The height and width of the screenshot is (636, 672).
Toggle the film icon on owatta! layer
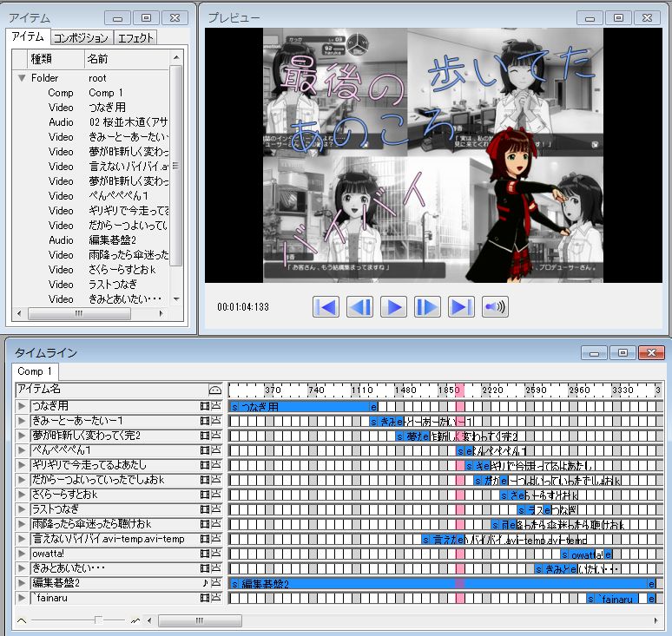click(x=205, y=554)
